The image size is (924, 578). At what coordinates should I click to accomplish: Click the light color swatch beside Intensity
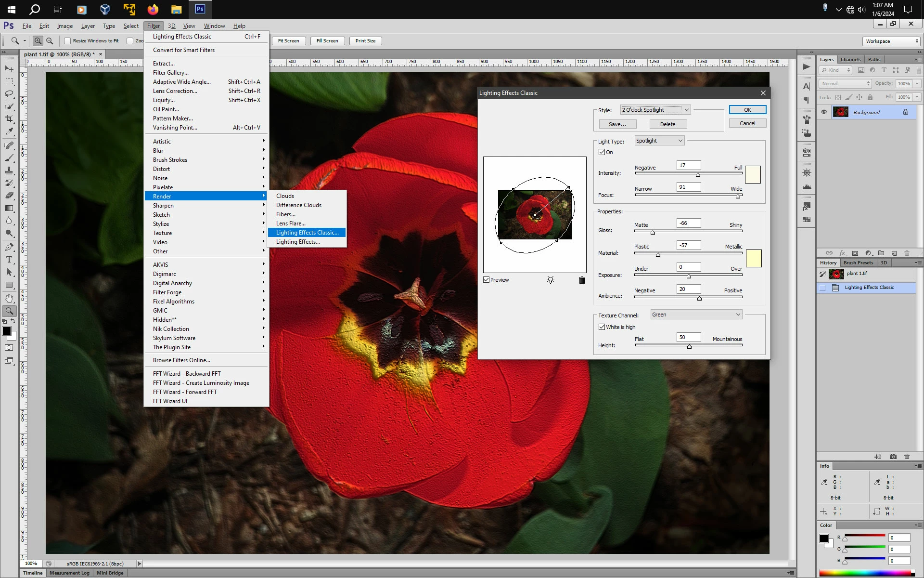click(753, 174)
